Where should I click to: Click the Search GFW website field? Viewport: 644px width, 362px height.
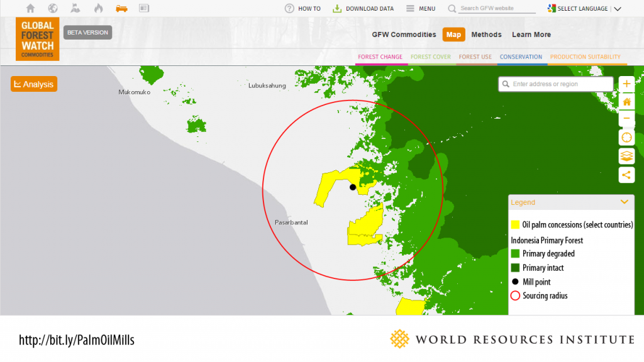[497, 8]
